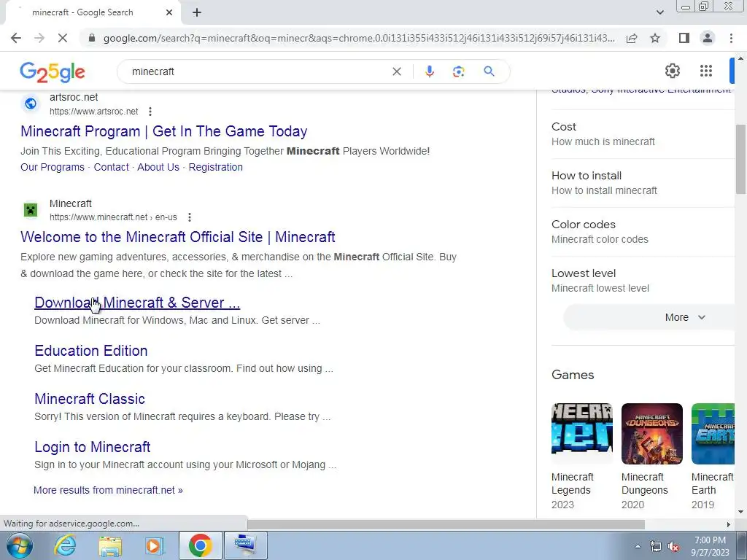Open the three-dot menu next to minecraft.net

pos(190,217)
